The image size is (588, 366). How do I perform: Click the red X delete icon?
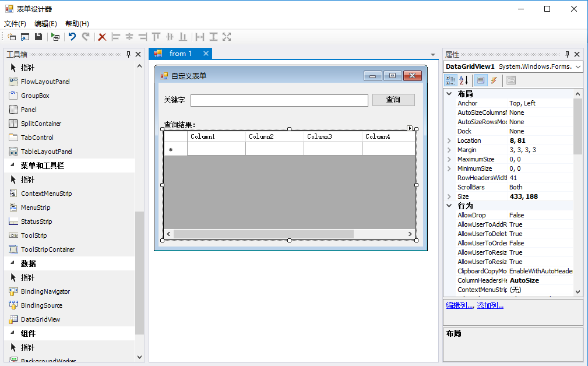click(x=102, y=37)
